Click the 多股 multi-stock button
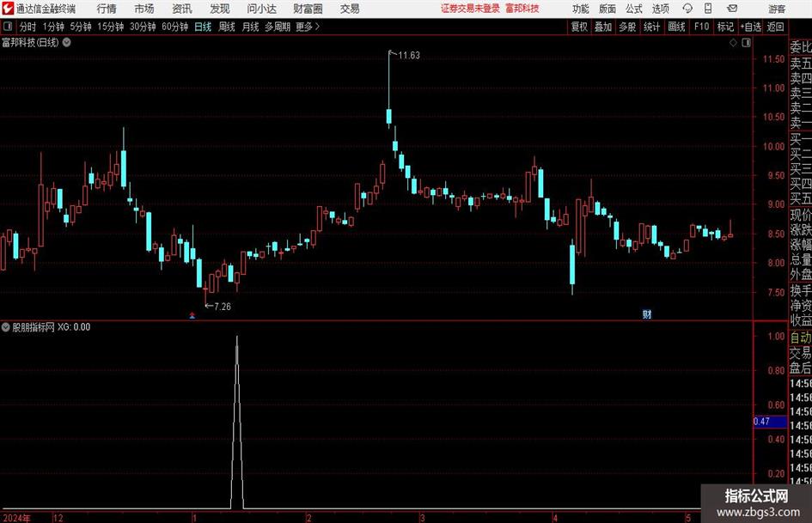The width and height of the screenshot is (812, 523). pyautogui.click(x=627, y=27)
